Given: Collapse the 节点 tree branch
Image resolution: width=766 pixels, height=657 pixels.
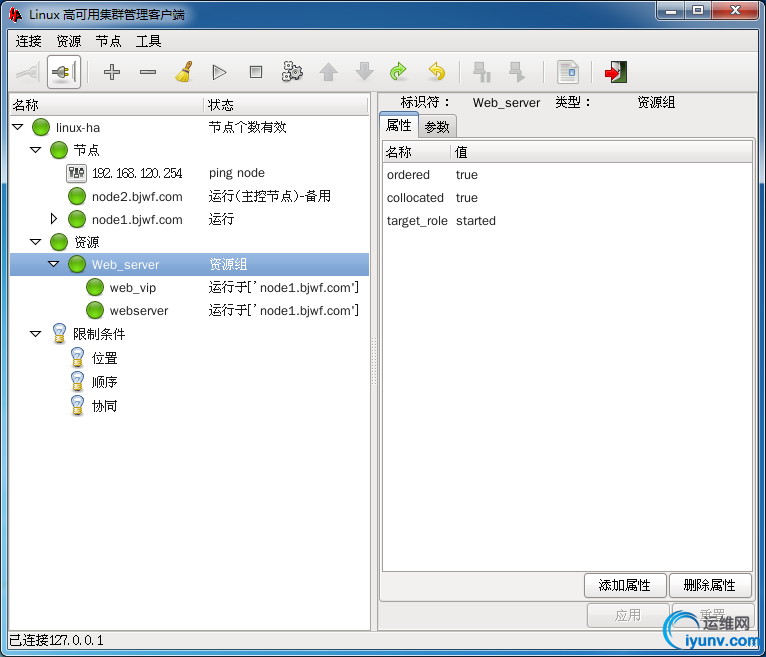Looking at the screenshot, I should (36, 150).
